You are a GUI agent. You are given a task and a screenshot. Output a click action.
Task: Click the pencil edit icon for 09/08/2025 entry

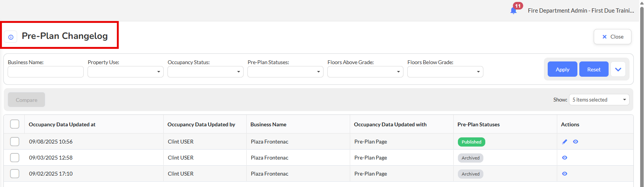click(564, 142)
